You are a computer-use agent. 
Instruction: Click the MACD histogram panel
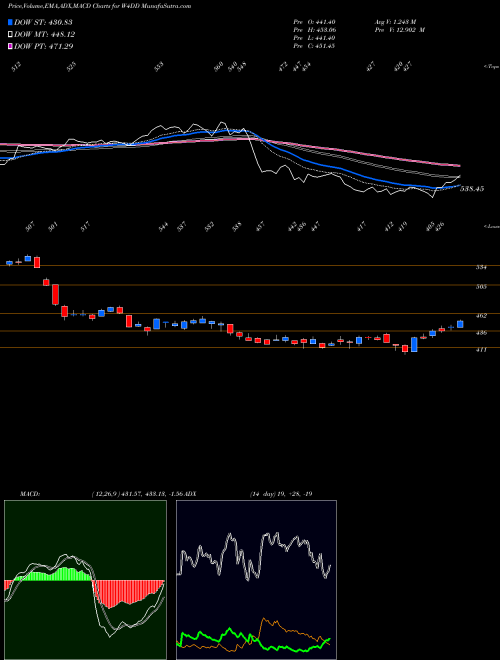point(85,580)
